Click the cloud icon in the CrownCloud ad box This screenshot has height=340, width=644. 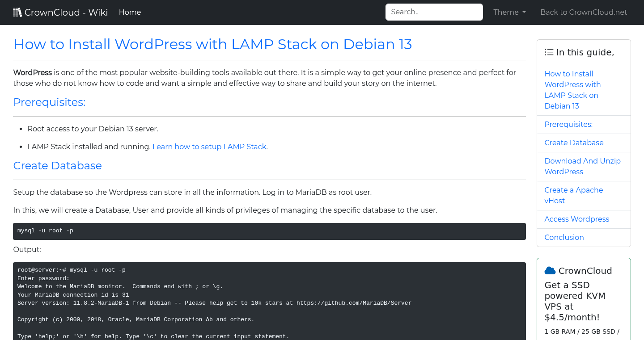[x=550, y=270]
